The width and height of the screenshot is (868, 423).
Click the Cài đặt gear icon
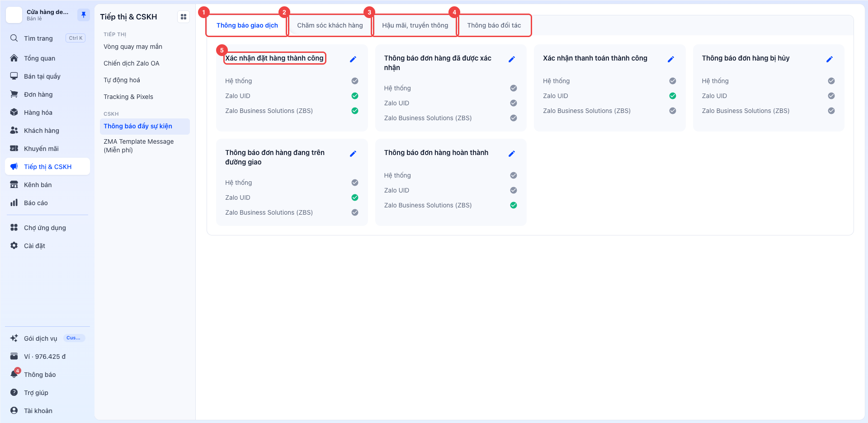click(14, 245)
